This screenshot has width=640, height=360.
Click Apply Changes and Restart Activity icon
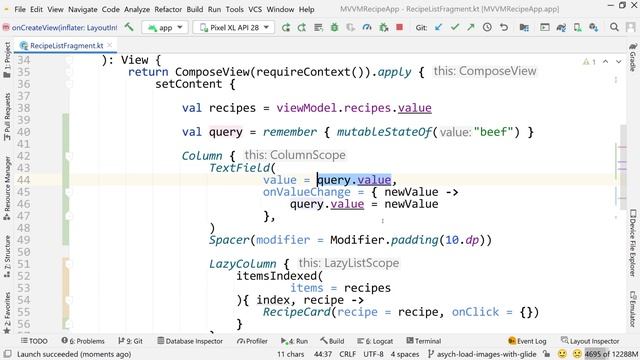(x=302, y=27)
